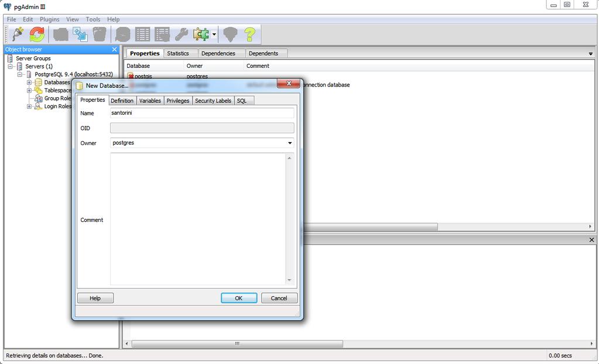Click the filtered rows view icon
The width and height of the screenshot is (599, 364).
click(162, 35)
